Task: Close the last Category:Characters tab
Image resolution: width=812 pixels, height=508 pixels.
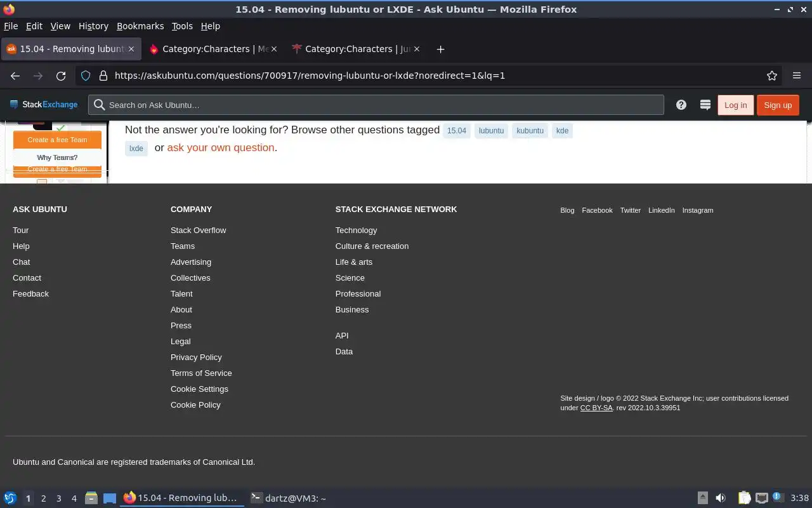Action: [417, 49]
